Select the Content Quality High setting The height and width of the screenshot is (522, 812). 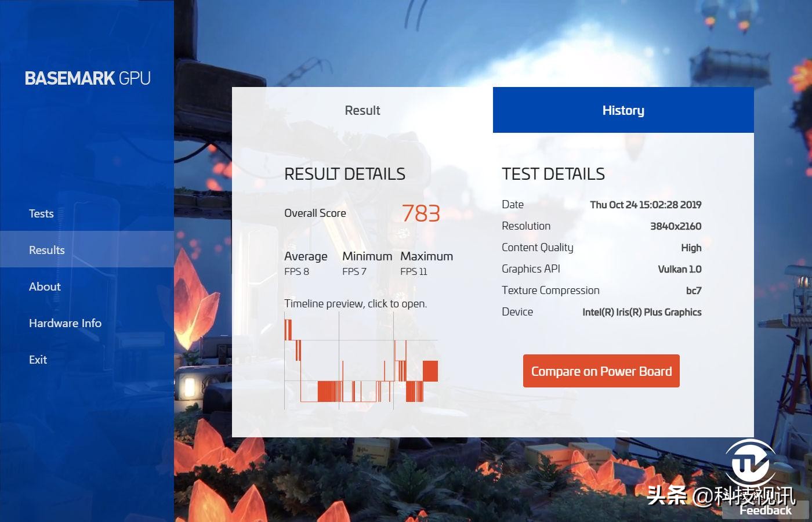pyautogui.click(x=691, y=247)
